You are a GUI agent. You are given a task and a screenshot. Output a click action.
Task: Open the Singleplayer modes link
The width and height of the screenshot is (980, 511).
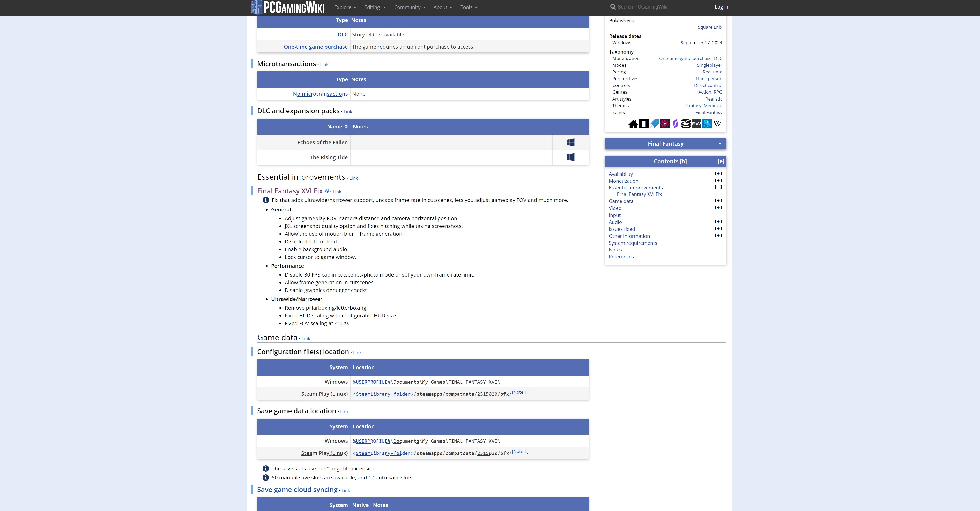[709, 65]
